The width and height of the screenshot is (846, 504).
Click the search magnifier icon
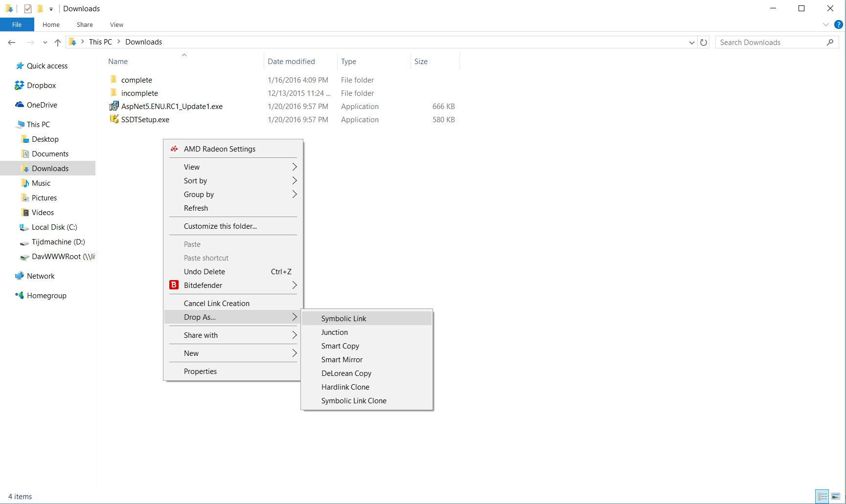[x=830, y=43]
